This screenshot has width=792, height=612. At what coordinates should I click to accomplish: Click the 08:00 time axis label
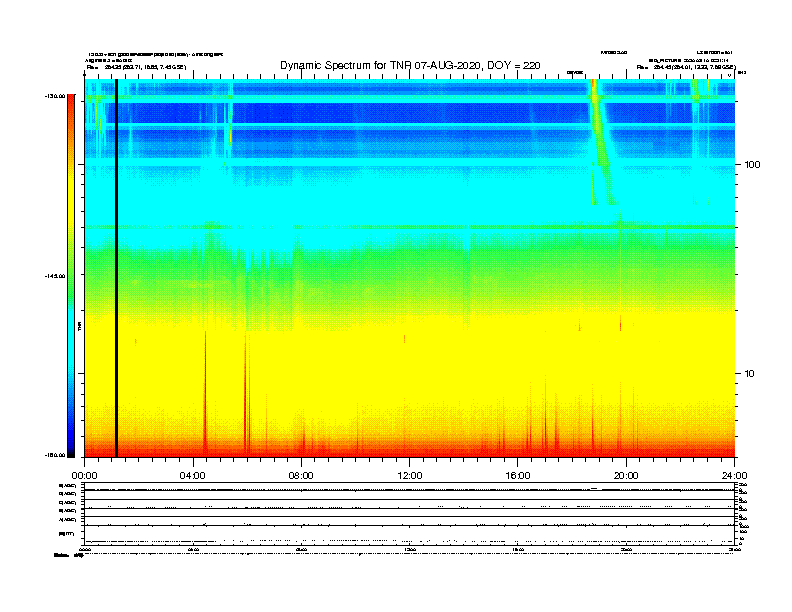tap(301, 476)
